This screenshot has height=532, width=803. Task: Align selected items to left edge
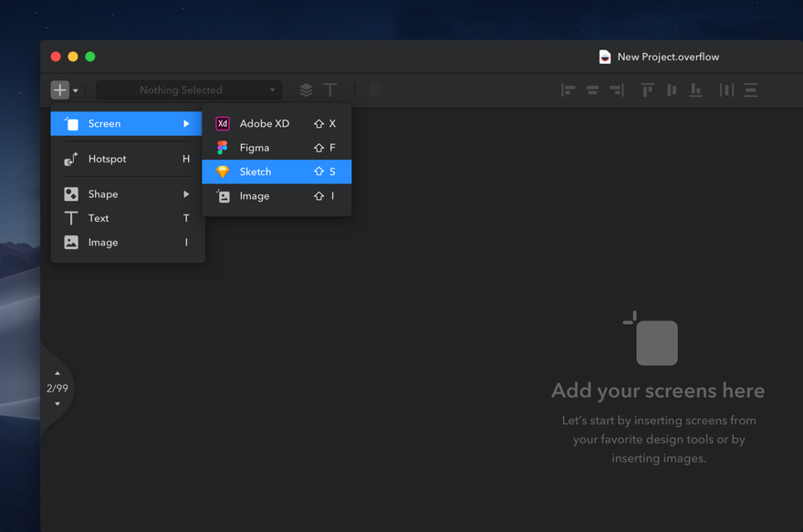(x=568, y=90)
